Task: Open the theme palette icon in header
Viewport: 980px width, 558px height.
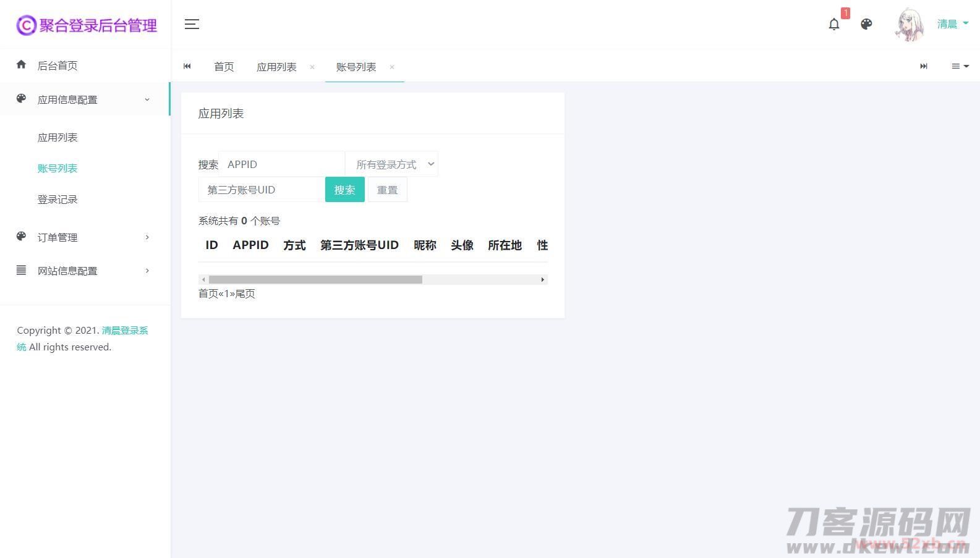Action: pos(866,24)
